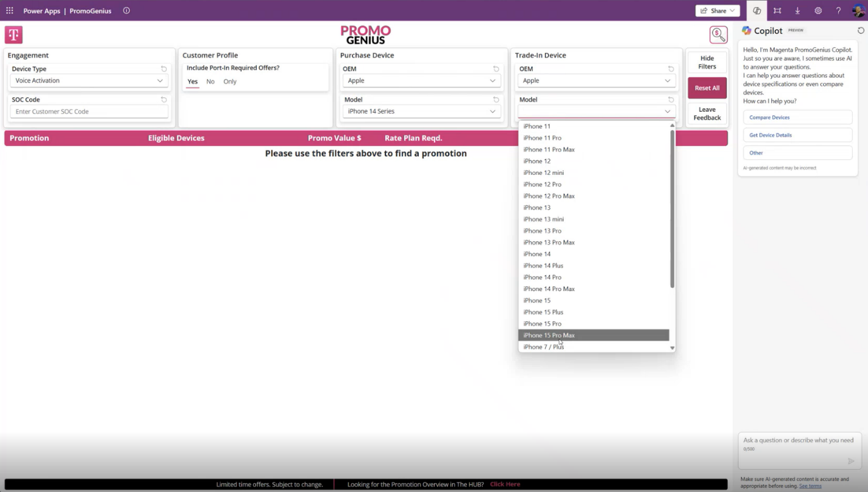Click the Promo Genius logo

tap(365, 35)
